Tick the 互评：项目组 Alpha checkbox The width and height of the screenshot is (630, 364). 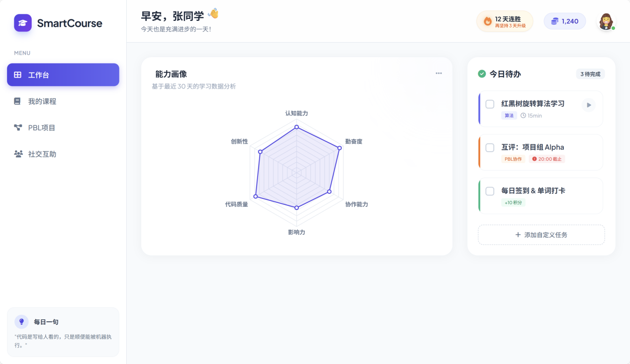(490, 148)
